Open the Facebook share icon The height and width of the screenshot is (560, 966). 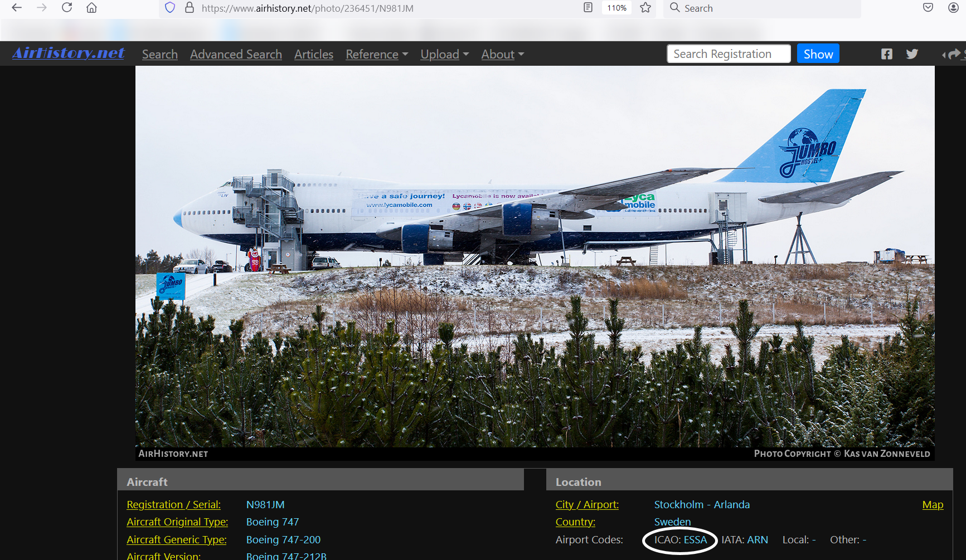(886, 54)
